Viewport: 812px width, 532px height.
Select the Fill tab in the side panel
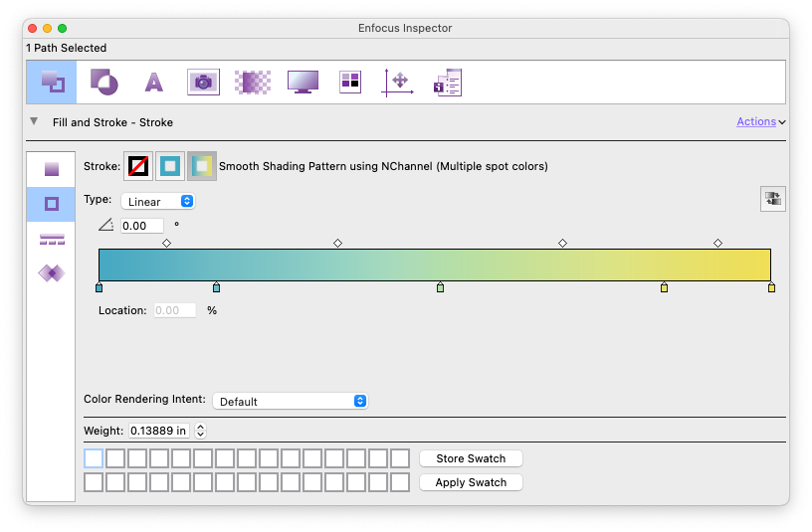tap(52, 169)
